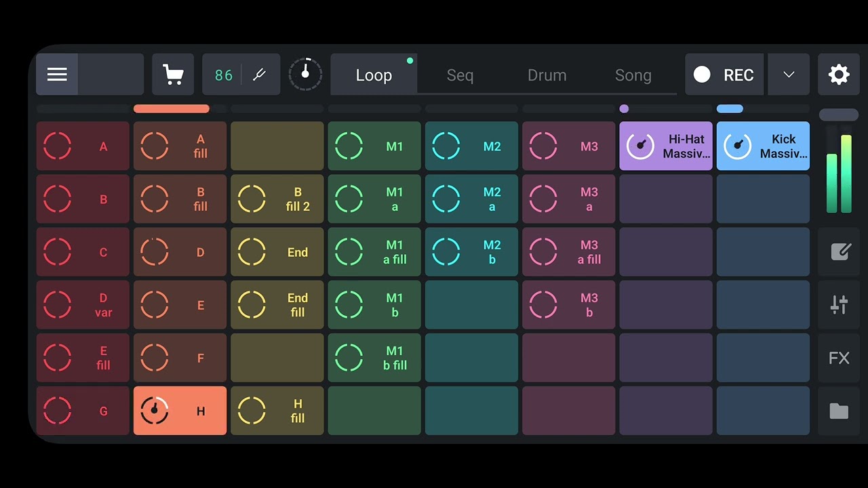Select empty yellow pad below End fill

tap(277, 357)
